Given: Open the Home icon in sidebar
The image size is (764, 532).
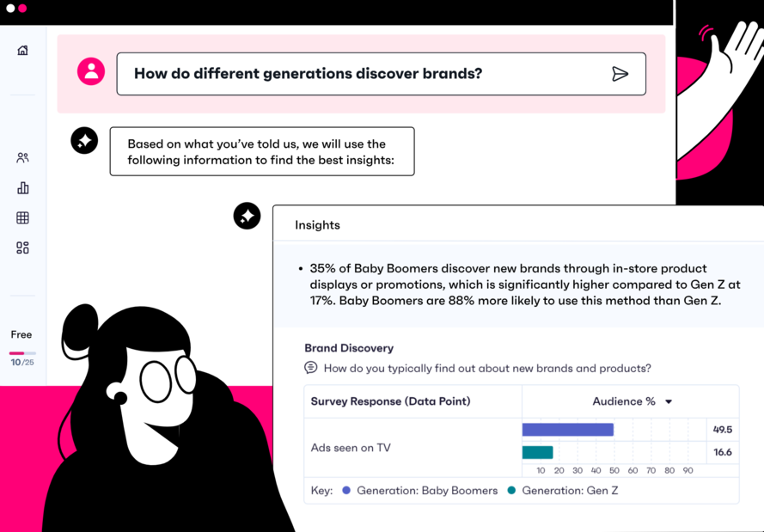Looking at the screenshot, I should tap(22, 50).
